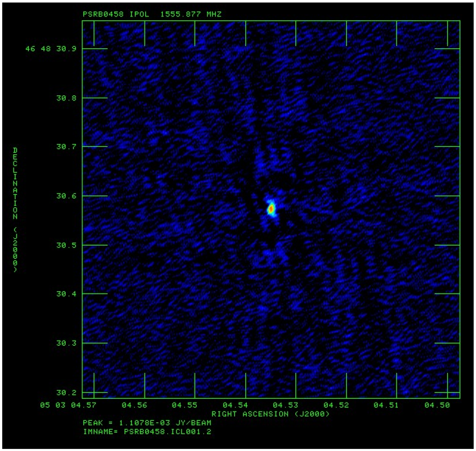
Task: Click the declination tick label 30.7
Action: point(66,146)
